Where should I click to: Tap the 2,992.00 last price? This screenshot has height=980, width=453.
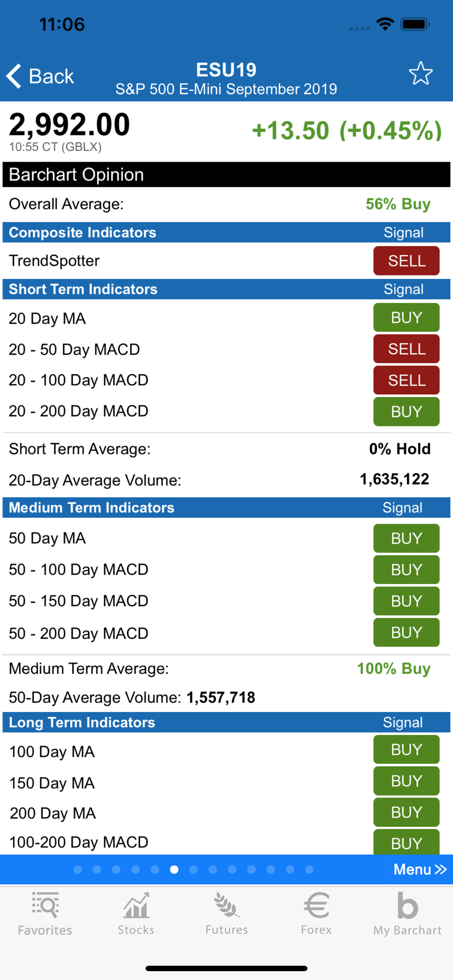[70, 124]
